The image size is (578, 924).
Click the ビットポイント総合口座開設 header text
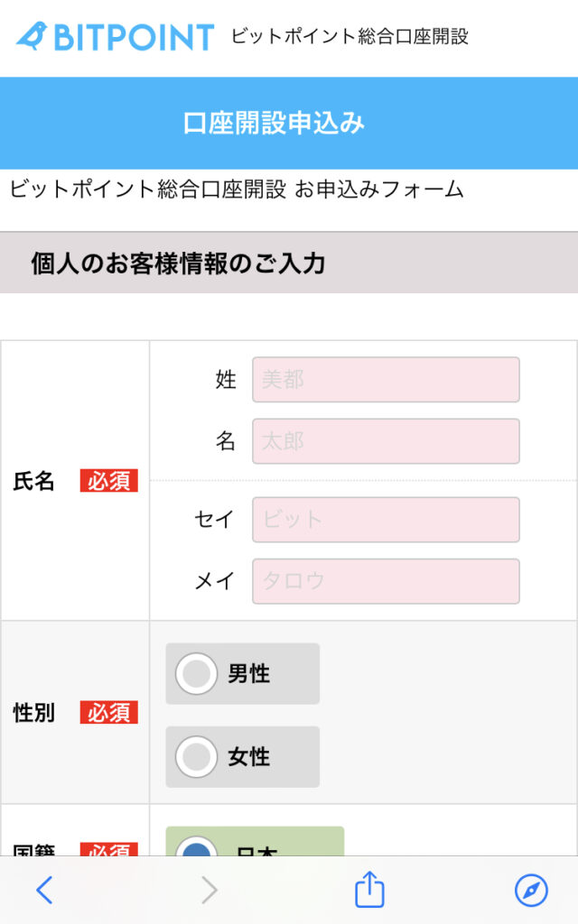pos(350,36)
